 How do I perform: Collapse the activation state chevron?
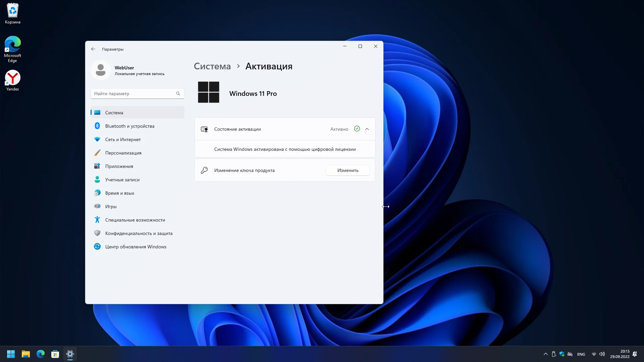coord(367,129)
